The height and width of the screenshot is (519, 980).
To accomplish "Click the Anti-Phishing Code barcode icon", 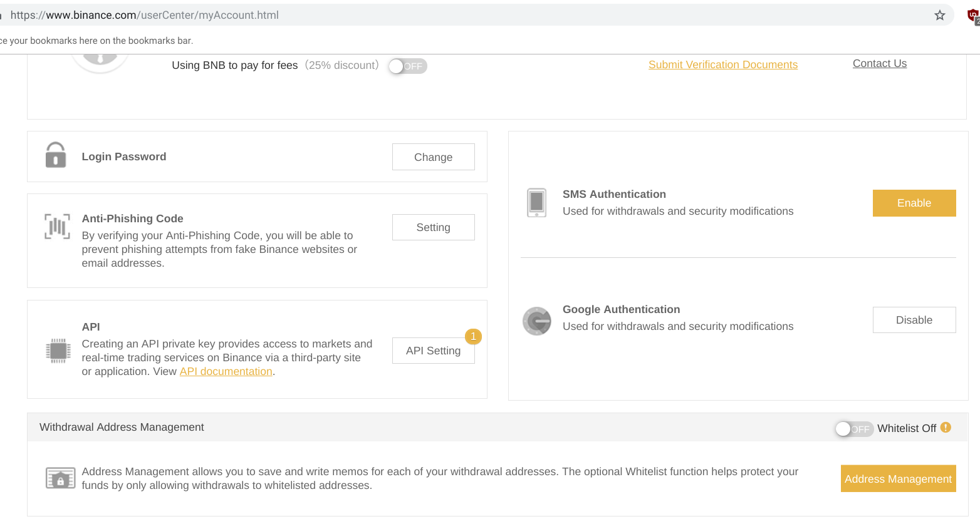I will 57,227.
